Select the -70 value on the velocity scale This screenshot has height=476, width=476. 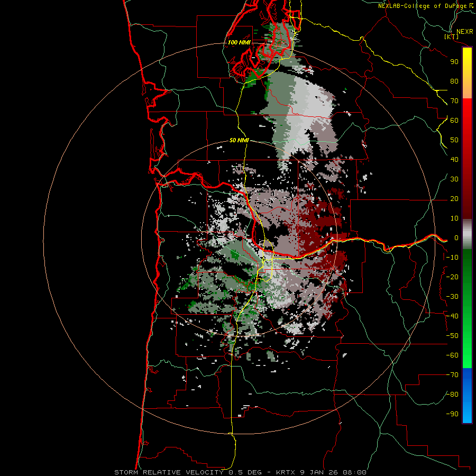pos(452,375)
